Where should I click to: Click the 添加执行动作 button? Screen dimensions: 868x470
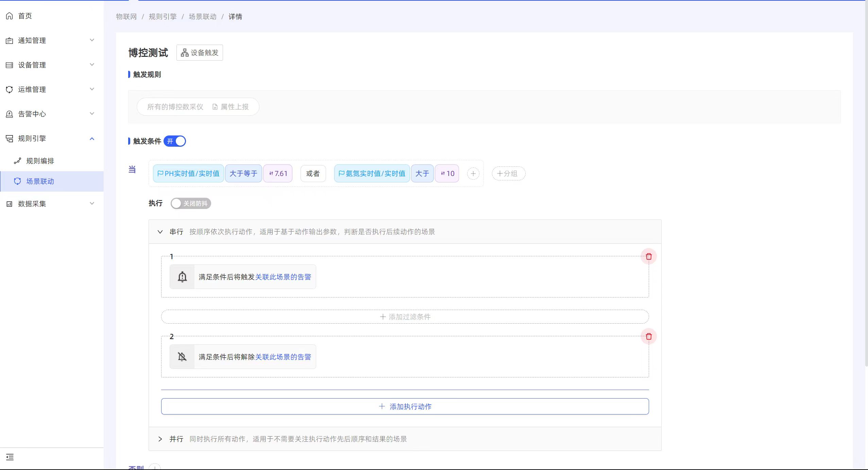click(405, 406)
